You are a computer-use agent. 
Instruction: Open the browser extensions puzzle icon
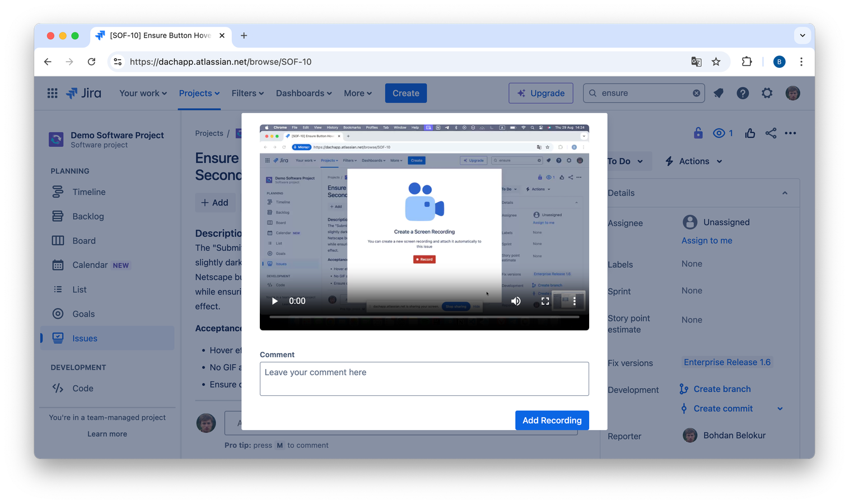click(747, 62)
